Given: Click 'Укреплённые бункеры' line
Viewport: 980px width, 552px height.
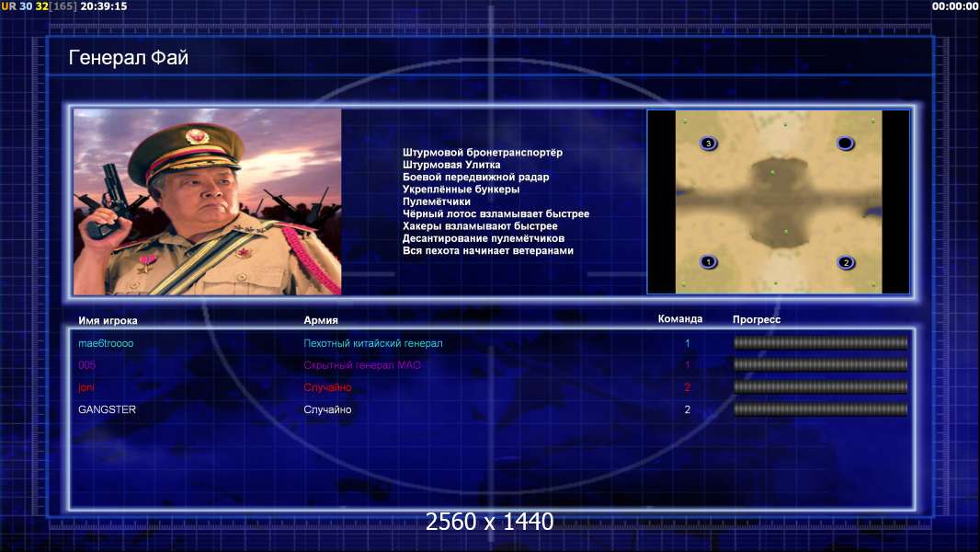Looking at the screenshot, I should (x=461, y=189).
